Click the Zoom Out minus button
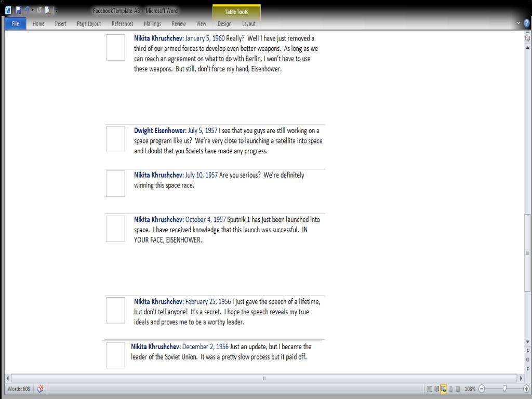Viewport: 532px width, 399px height. tap(482, 389)
